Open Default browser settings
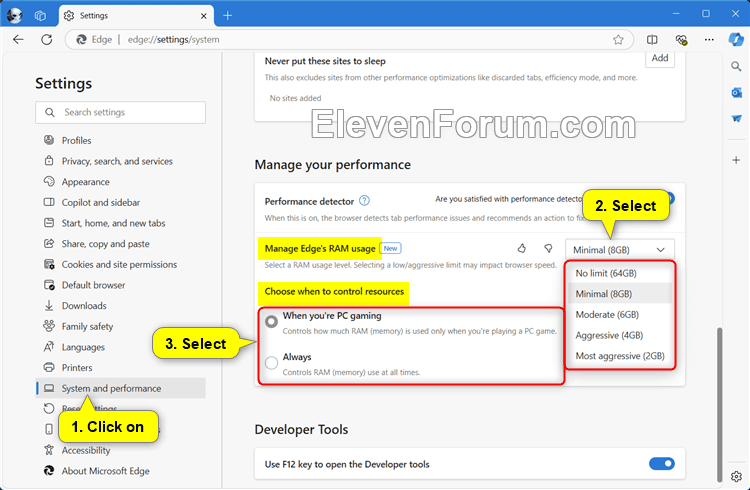Screen dimensions: 750x490 click(121, 285)
